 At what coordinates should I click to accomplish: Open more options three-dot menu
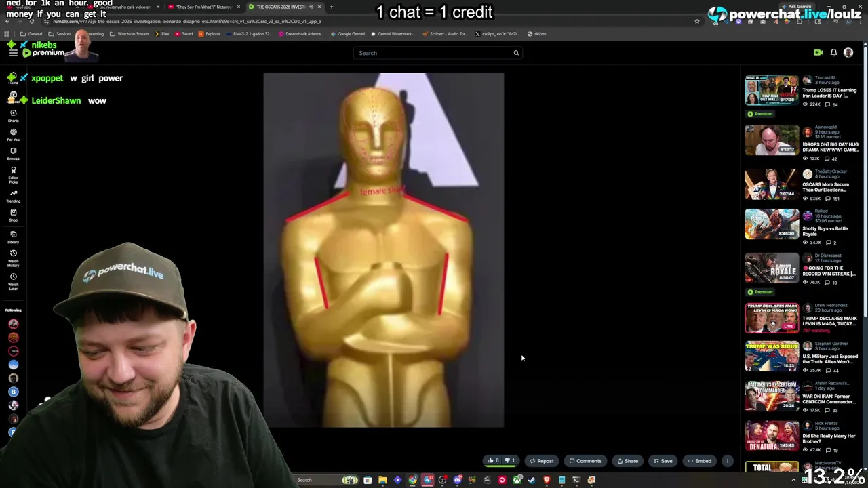[727, 461]
